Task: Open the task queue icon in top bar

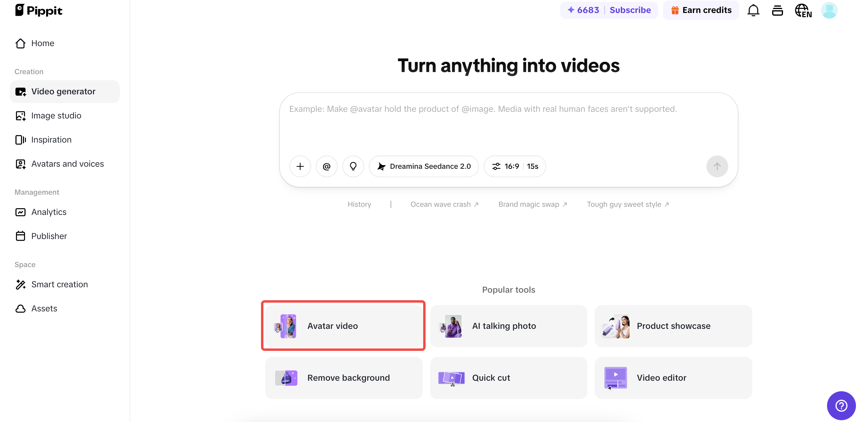Action: [778, 10]
